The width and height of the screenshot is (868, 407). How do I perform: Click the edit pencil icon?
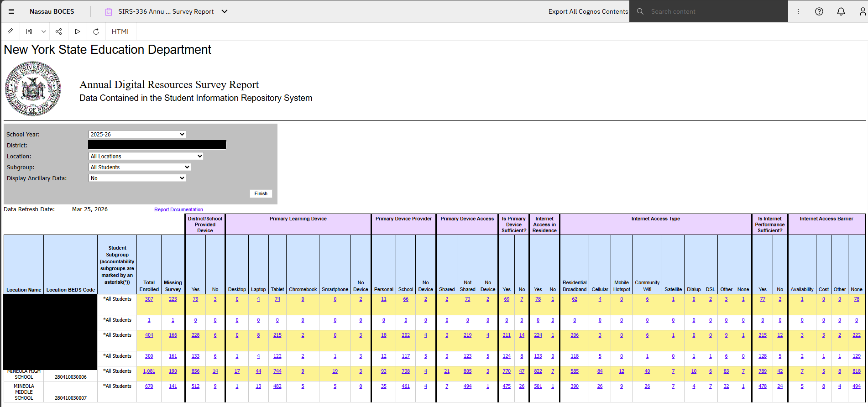(x=10, y=31)
